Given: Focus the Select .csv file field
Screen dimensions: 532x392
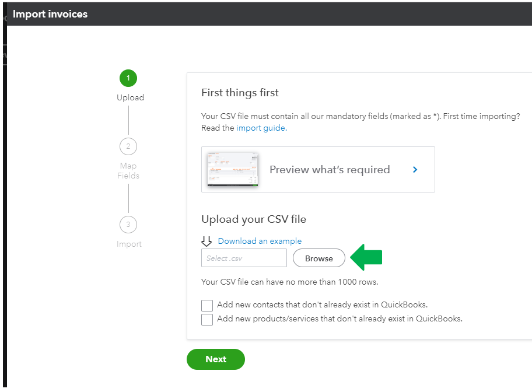Looking at the screenshot, I should coord(244,258).
